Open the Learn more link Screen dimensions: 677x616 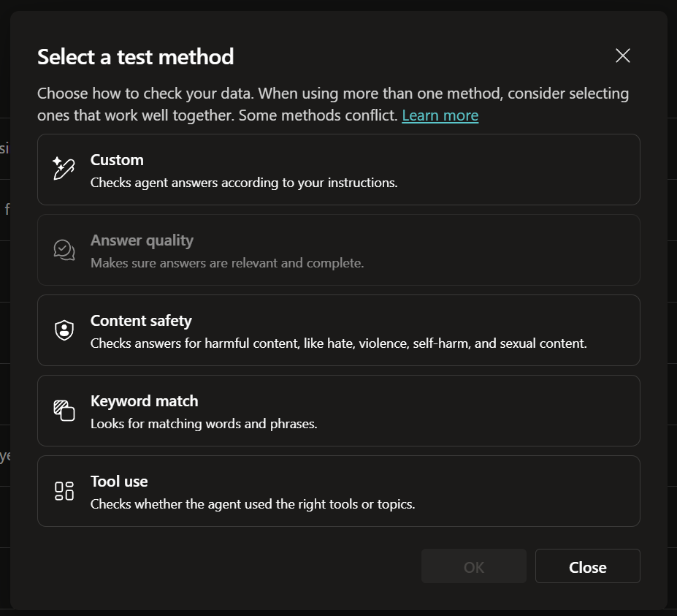(x=440, y=115)
